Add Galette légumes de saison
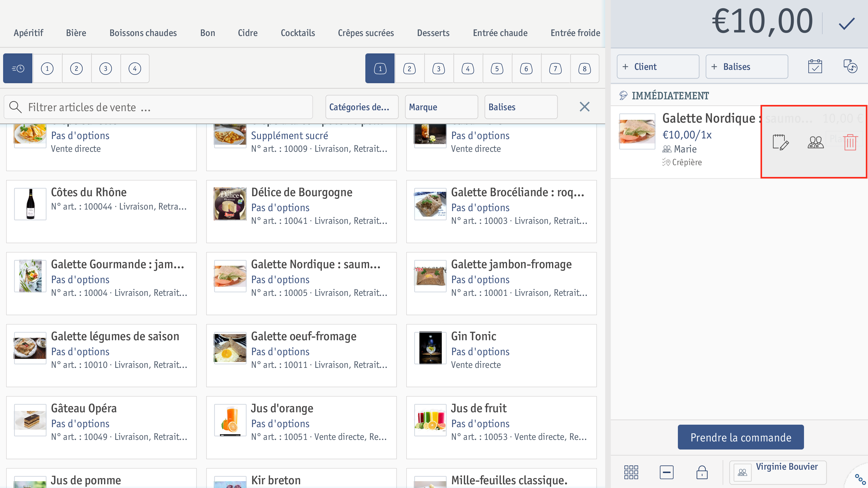 tap(101, 356)
